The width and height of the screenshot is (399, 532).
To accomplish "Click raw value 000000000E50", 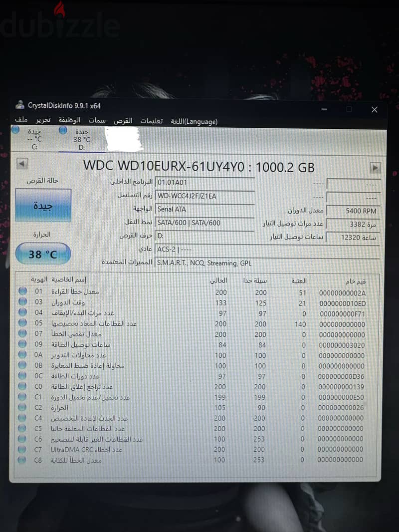I will tap(341, 397).
